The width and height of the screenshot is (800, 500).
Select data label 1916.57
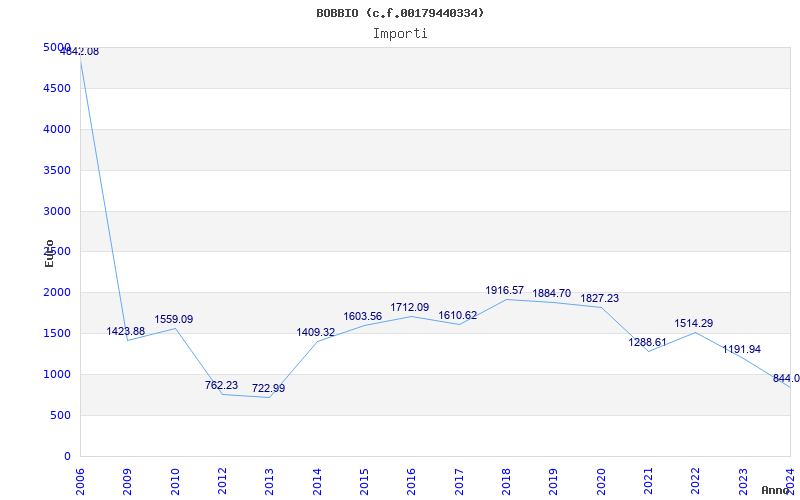(505, 290)
